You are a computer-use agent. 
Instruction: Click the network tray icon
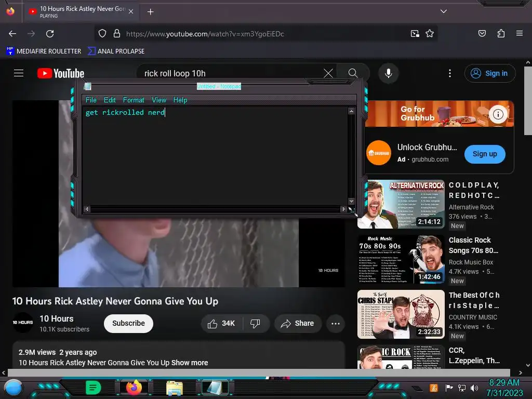click(461, 388)
